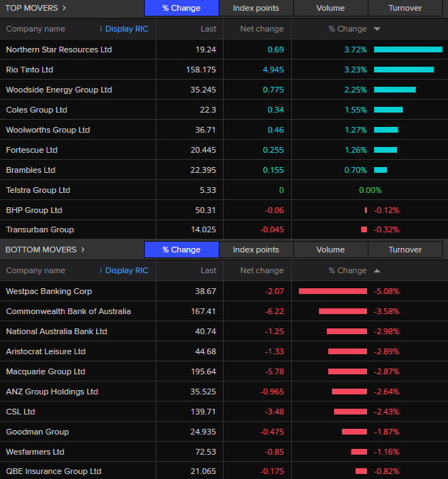Screen dimensions: 448x479
Task: Select the Telstra Group Ltd row
Action: [x=38, y=190]
